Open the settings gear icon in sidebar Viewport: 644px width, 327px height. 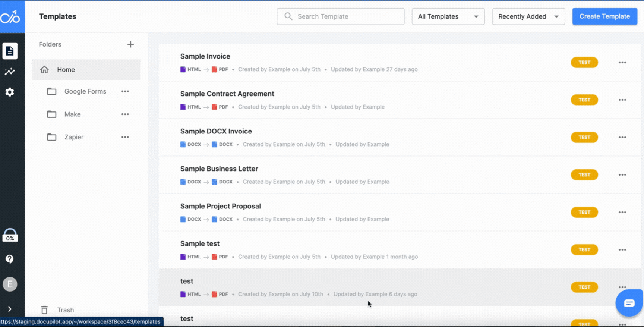coord(10,92)
